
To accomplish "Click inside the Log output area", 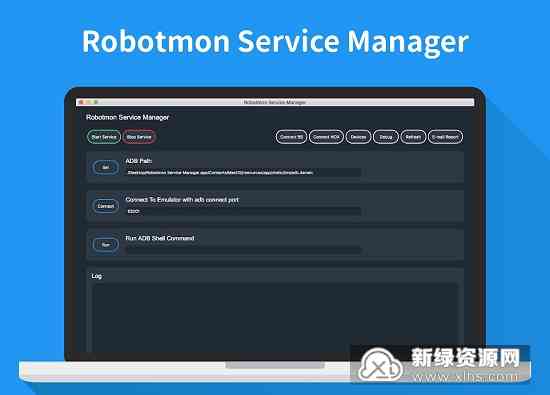I will click(x=275, y=317).
